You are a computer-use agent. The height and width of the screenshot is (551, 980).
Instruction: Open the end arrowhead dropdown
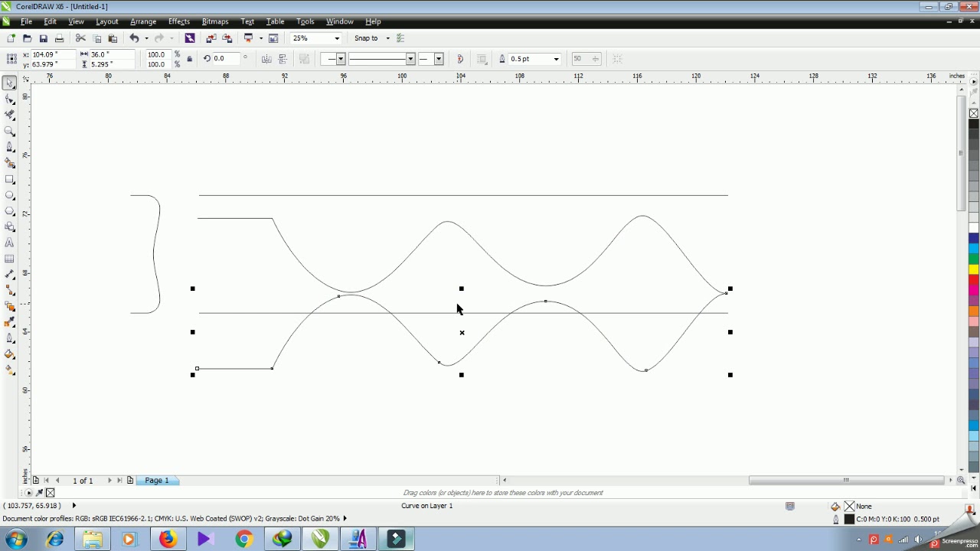click(439, 59)
